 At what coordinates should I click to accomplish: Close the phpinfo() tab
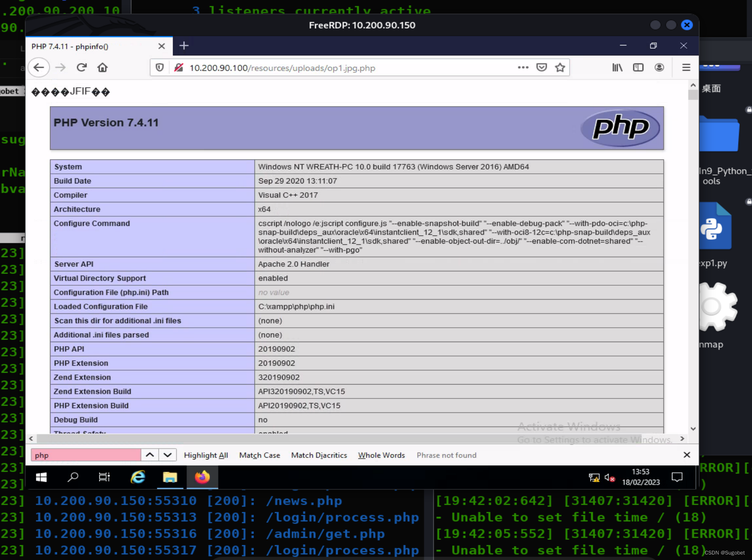click(162, 46)
